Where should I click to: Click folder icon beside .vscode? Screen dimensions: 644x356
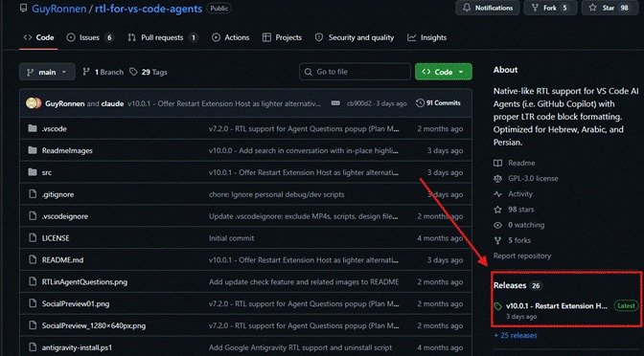click(x=33, y=129)
